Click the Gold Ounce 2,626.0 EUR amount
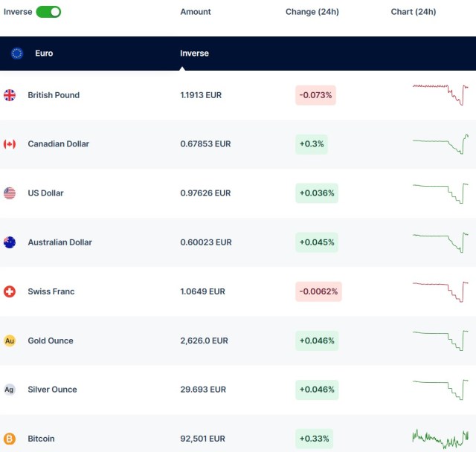Viewport: 476px width, 452px height. 204,340
